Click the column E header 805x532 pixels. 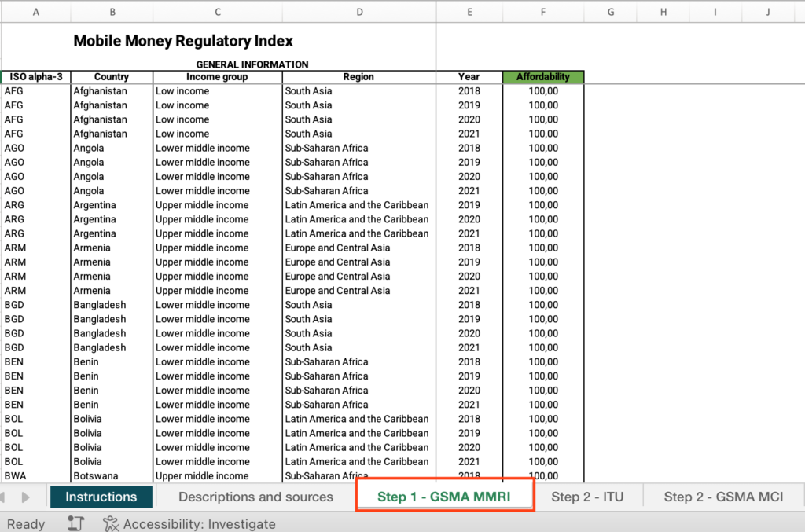[x=469, y=12]
